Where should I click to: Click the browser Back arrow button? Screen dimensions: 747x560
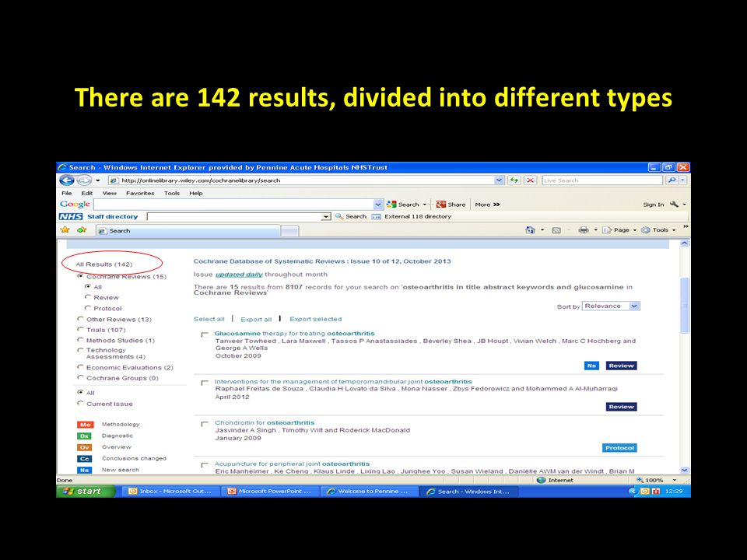67,180
